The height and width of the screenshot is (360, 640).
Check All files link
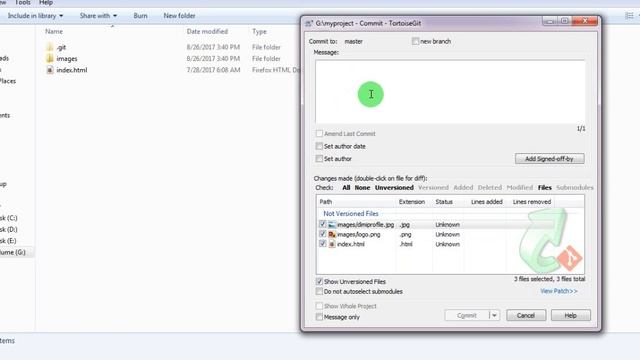(346, 188)
